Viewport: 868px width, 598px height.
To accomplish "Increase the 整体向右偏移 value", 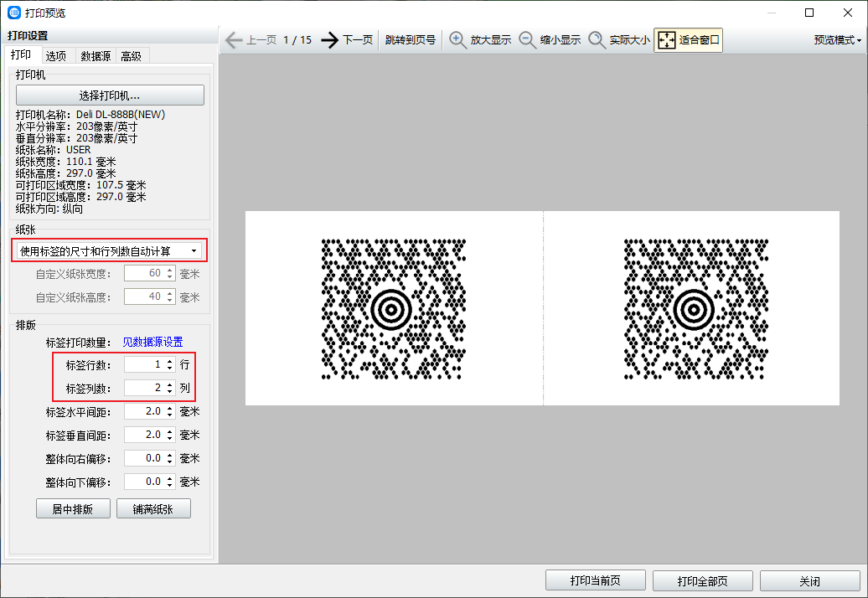I will click(x=170, y=456).
